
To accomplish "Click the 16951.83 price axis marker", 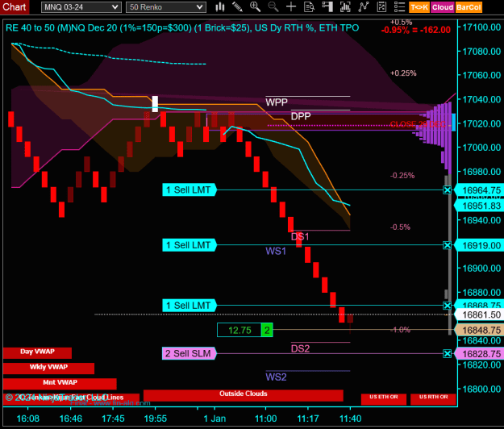I will click(481, 206).
